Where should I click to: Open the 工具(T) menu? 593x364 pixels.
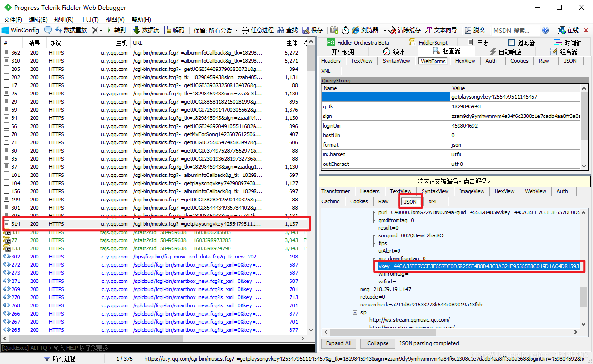(x=89, y=20)
